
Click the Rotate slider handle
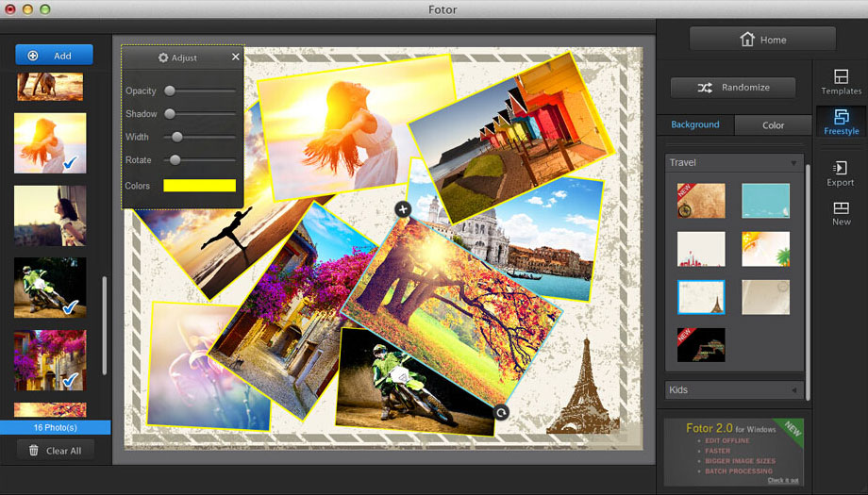(175, 160)
